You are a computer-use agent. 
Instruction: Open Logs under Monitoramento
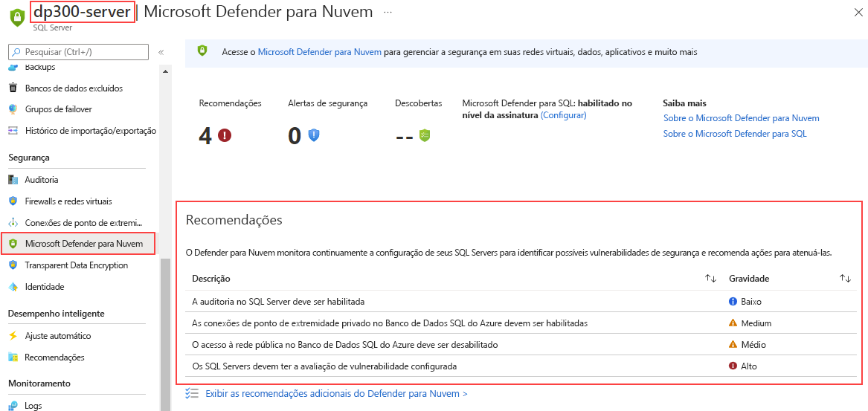pos(33,406)
